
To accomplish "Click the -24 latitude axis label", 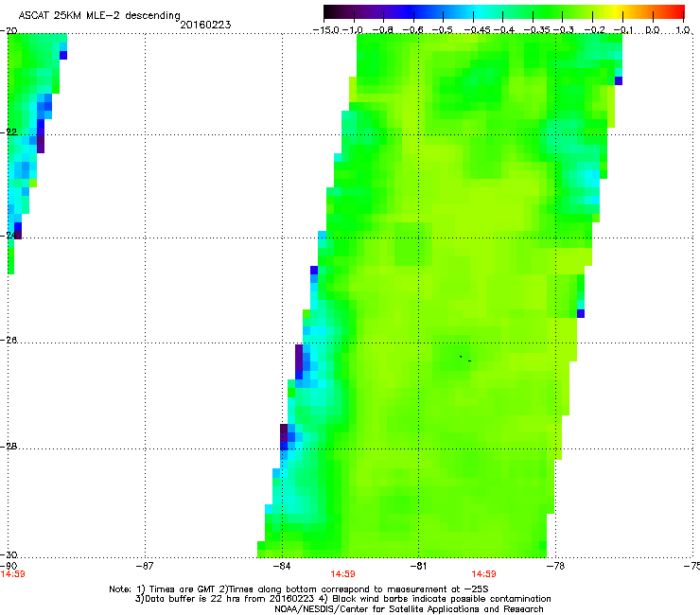I will (9, 236).
